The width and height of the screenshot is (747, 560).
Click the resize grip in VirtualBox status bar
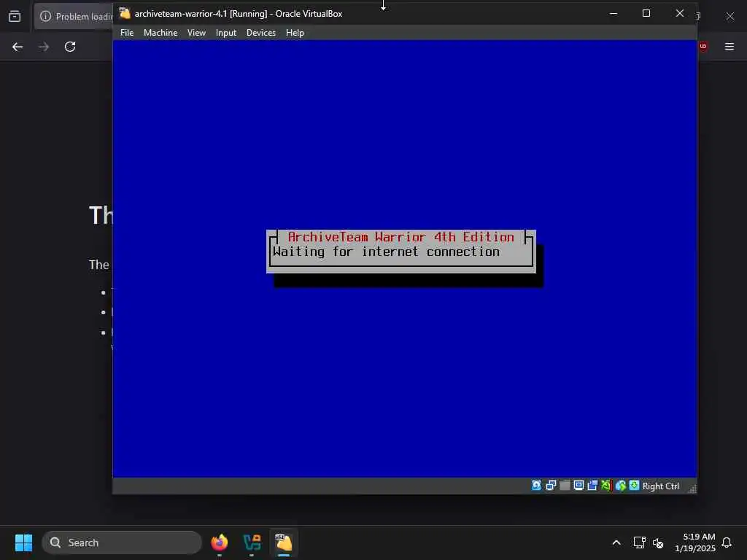click(693, 489)
